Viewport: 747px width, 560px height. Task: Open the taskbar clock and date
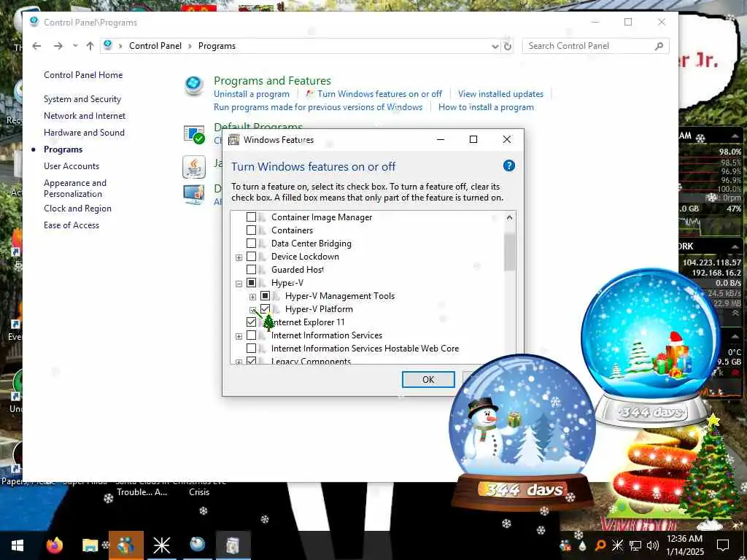tap(684, 545)
